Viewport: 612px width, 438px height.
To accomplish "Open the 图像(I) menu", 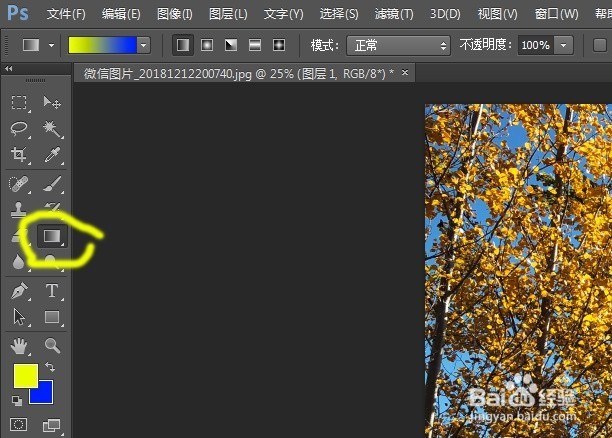I will click(x=174, y=14).
